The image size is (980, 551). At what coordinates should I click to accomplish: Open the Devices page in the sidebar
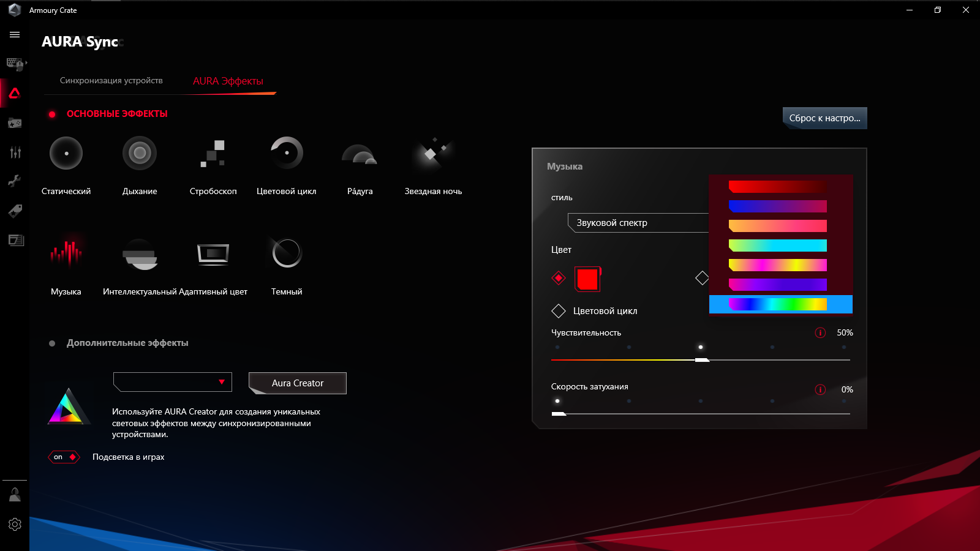(15, 64)
